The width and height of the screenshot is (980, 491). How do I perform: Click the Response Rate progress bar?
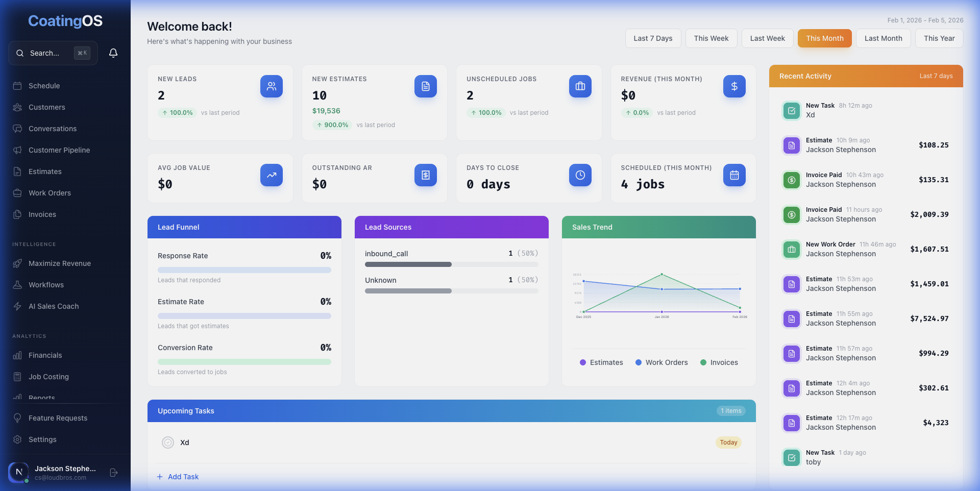point(244,270)
